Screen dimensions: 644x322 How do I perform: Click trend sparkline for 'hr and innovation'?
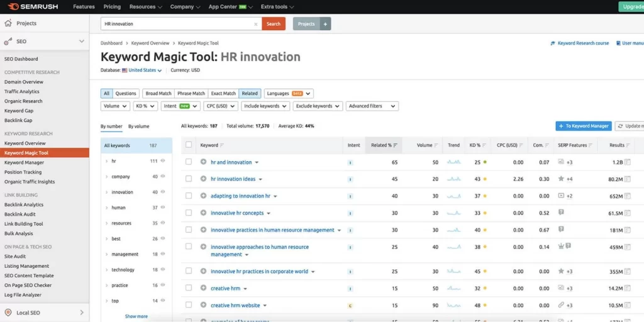pyautogui.click(x=454, y=162)
